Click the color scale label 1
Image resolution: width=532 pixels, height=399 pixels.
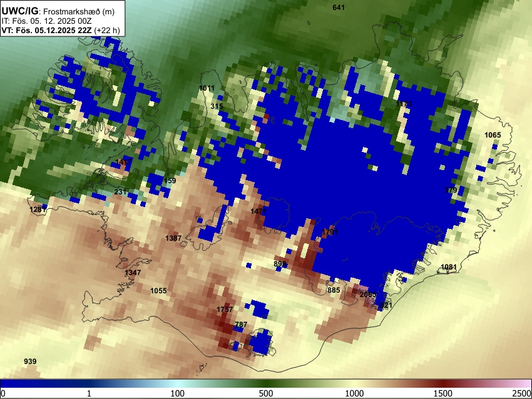89,393
